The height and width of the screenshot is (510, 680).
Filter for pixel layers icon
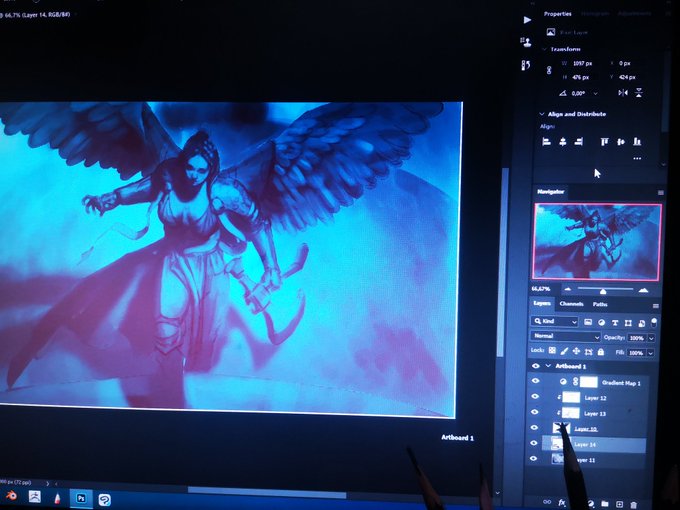[x=588, y=322]
